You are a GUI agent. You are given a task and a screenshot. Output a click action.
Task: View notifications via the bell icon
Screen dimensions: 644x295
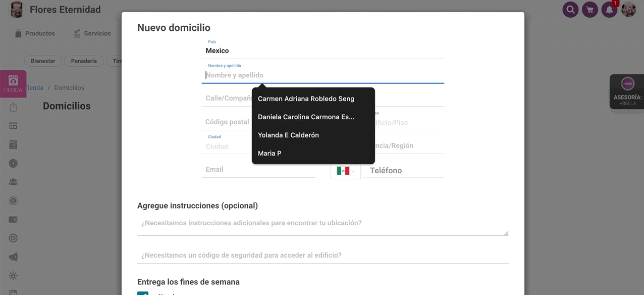point(609,10)
